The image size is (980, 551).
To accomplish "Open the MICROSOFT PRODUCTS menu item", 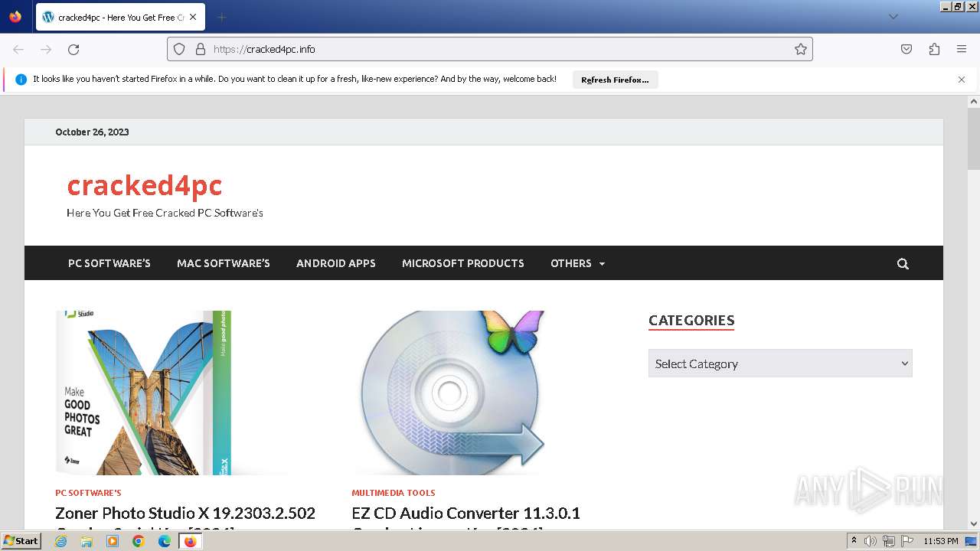I will tap(463, 263).
